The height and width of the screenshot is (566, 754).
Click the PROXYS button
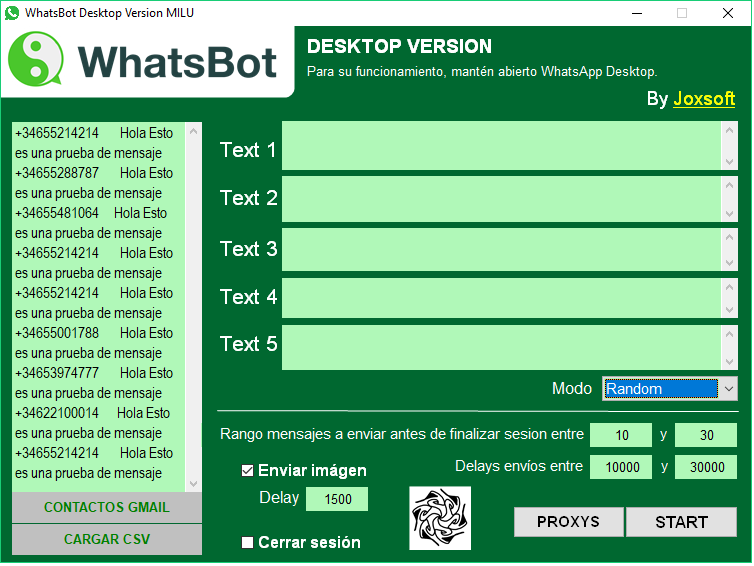pyautogui.click(x=568, y=522)
